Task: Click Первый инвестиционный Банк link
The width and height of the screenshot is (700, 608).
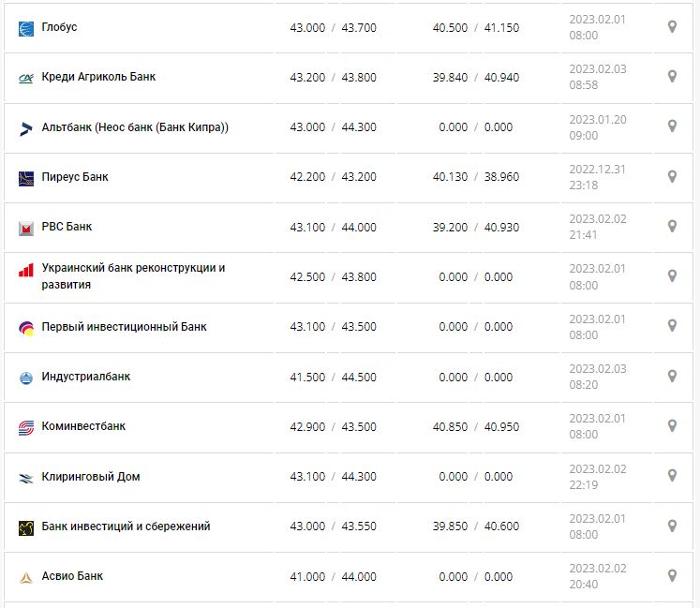Action: (x=124, y=327)
